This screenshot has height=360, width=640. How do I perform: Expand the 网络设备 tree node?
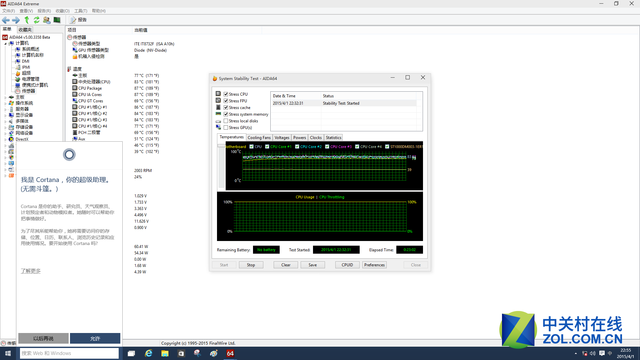(x=6, y=133)
